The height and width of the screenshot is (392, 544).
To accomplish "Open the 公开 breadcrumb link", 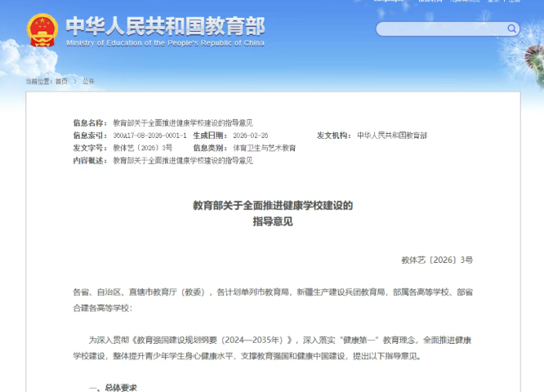I will (x=88, y=82).
